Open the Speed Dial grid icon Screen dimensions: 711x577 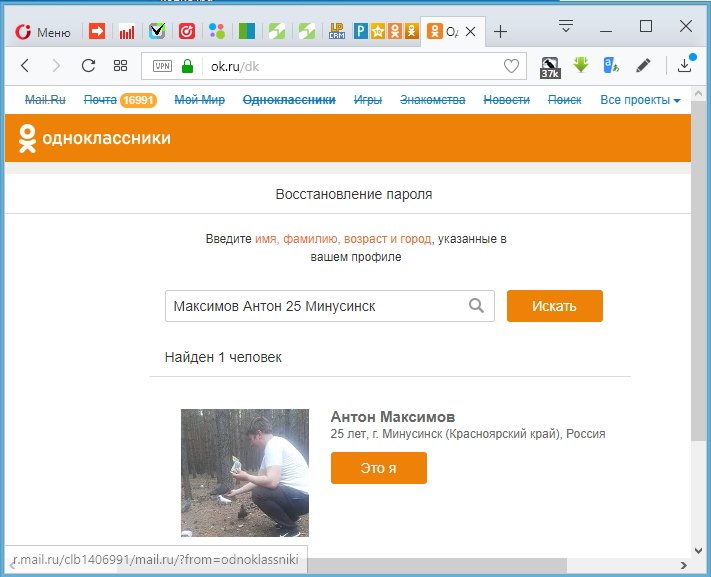click(120, 66)
